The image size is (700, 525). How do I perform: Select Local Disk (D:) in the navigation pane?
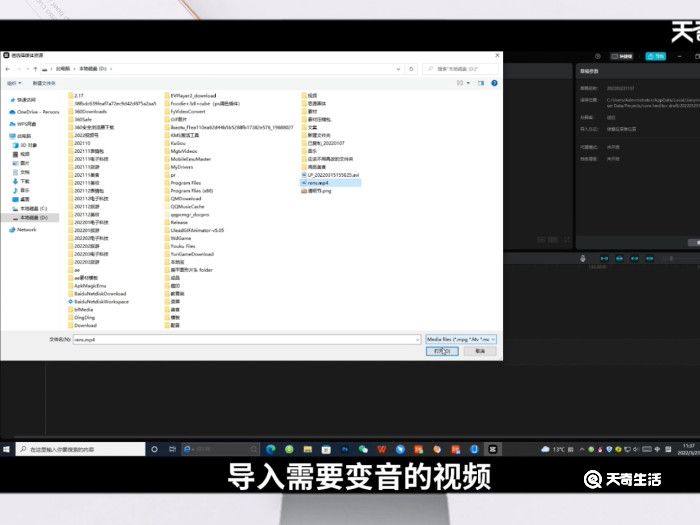click(30, 217)
